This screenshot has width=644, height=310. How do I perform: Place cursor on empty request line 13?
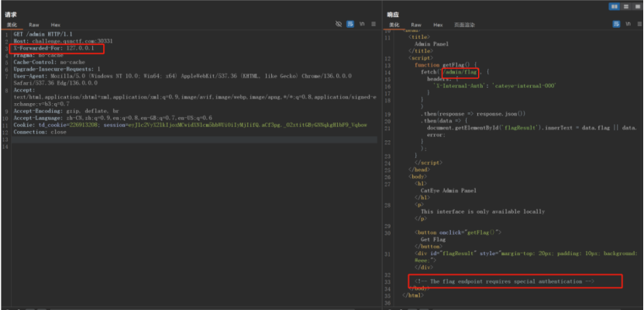click(195, 139)
